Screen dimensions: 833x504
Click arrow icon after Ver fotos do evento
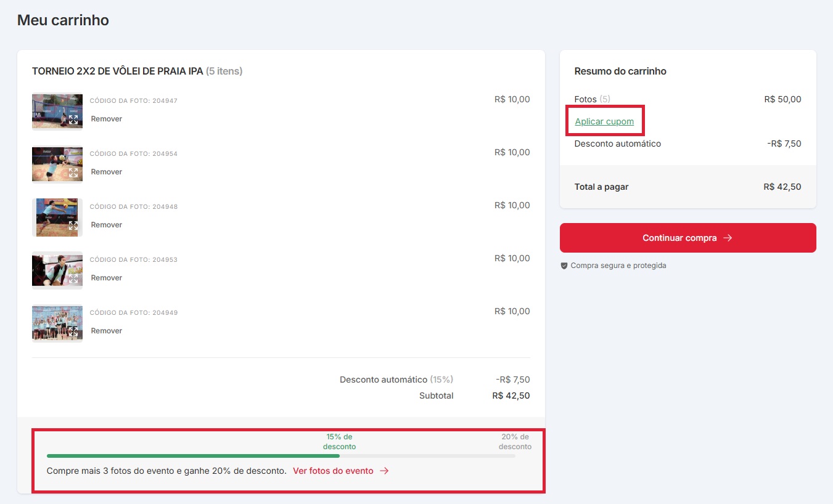coord(384,471)
